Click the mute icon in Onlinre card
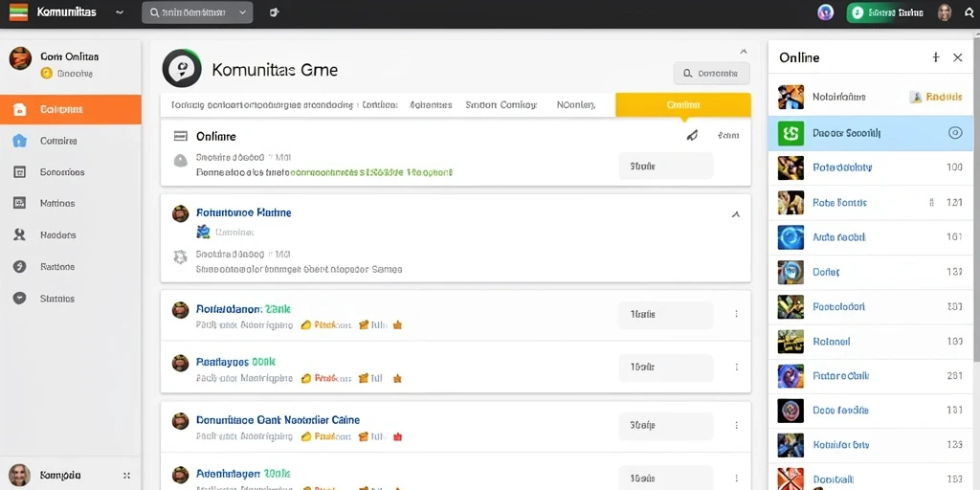The width and height of the screenshot is (980, 490). pos(692,135)
